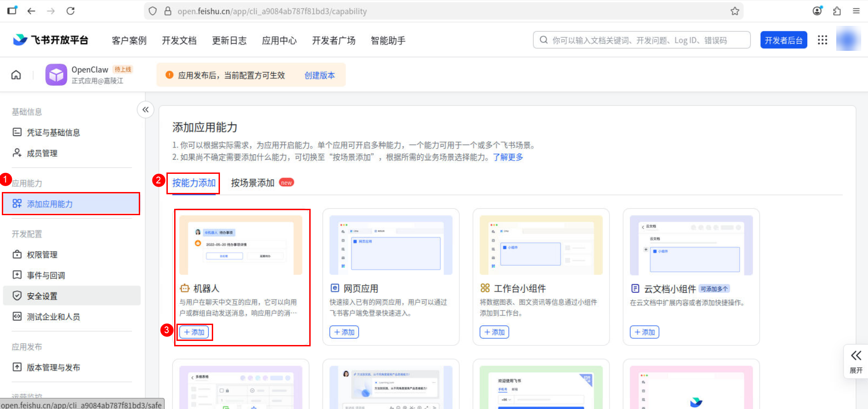Click the browser tab overview icon
This screenshot has width=868, height=409.
(12, 10)
